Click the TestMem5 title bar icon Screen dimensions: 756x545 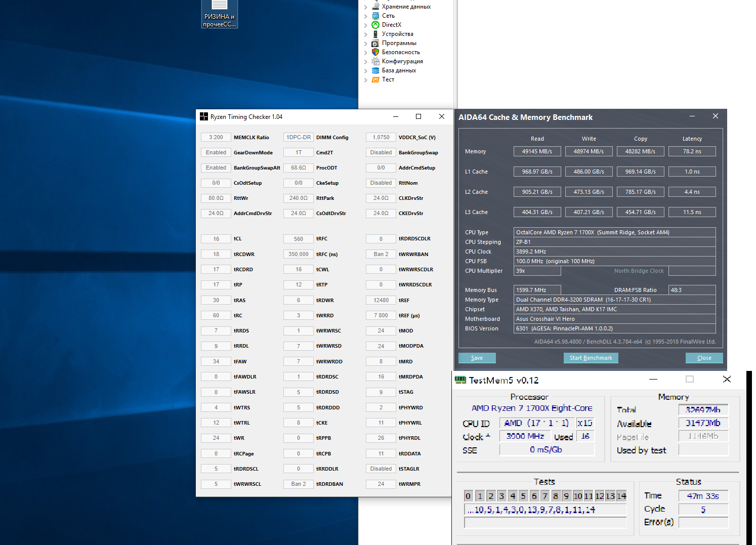pos(460,380)
